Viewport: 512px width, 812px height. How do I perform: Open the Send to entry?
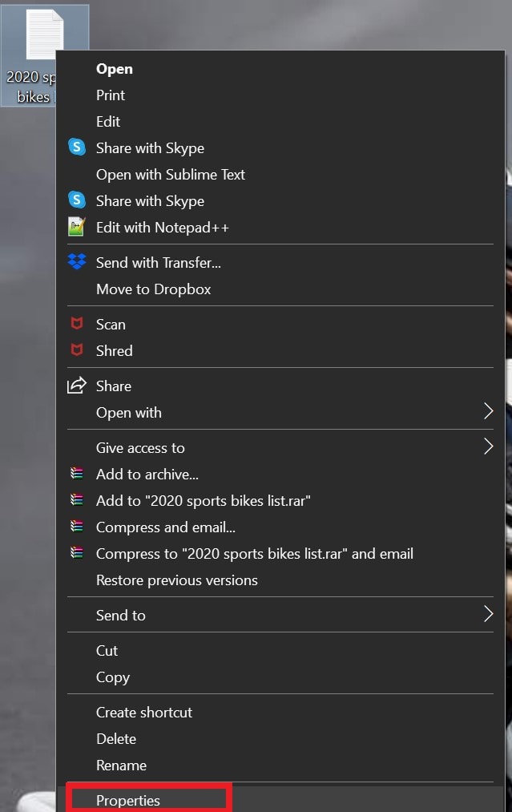(121, 616)
